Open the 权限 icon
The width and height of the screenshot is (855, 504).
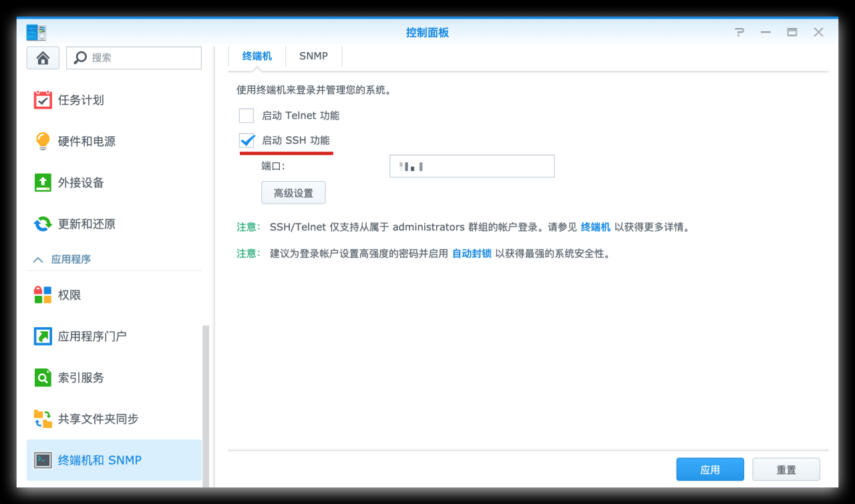pos(43,295)
